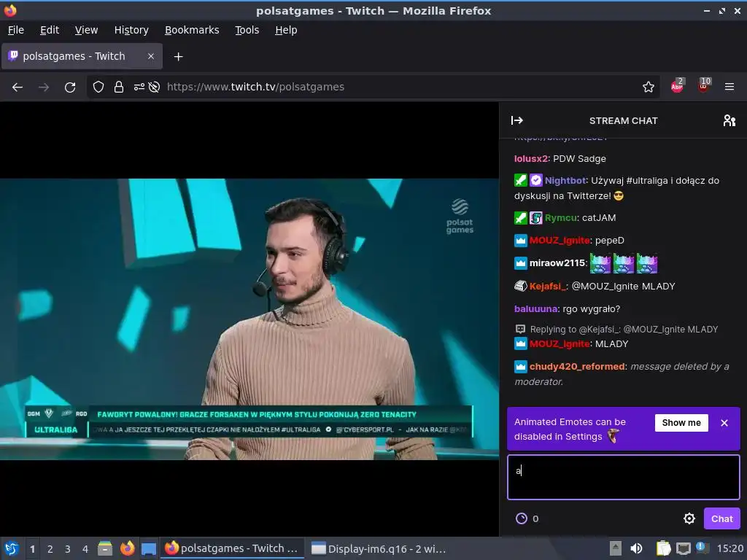Image resolution: width=747 pixels, height=560 pixels.
Task: Open the View menu
Action: (x=86, y=30)
